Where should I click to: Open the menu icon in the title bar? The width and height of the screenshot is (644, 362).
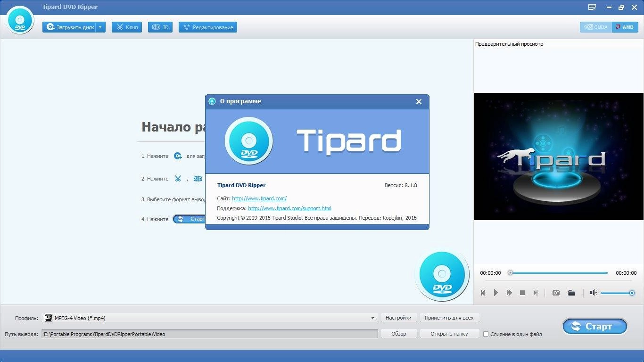coord(592,7)
